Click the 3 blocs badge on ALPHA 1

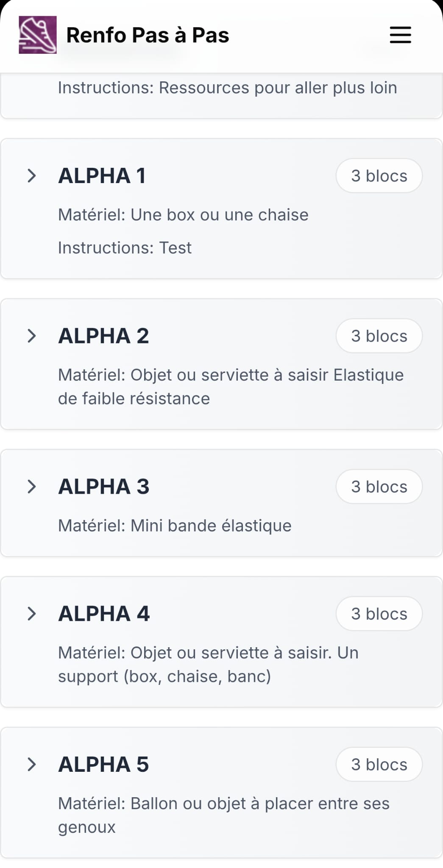(379, 175)
